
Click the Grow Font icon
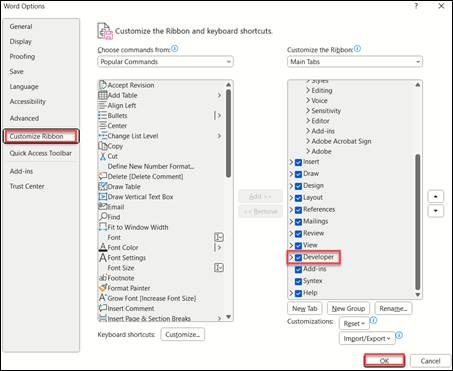pyautogui.click(x=103, y=298)
